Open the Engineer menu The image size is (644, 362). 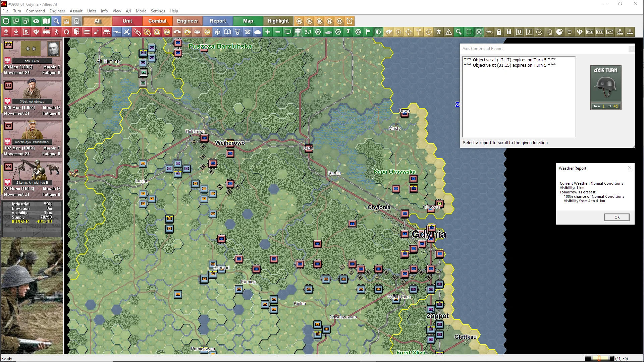coord(57,11)
